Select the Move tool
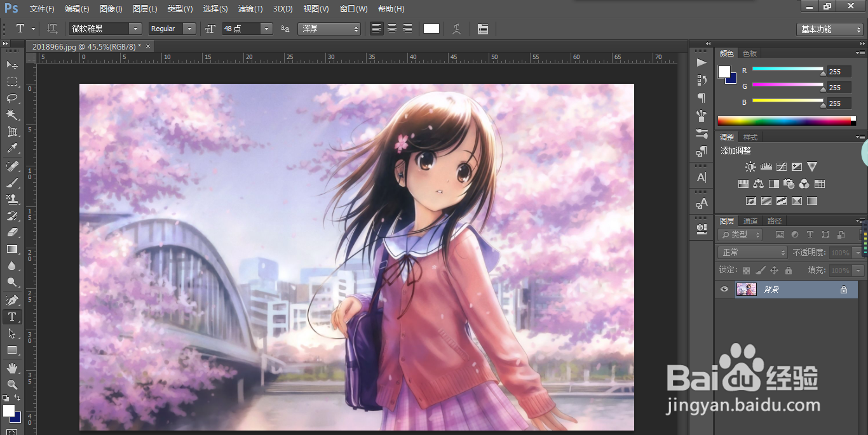The image size is (868, 435). coord(12,65)
